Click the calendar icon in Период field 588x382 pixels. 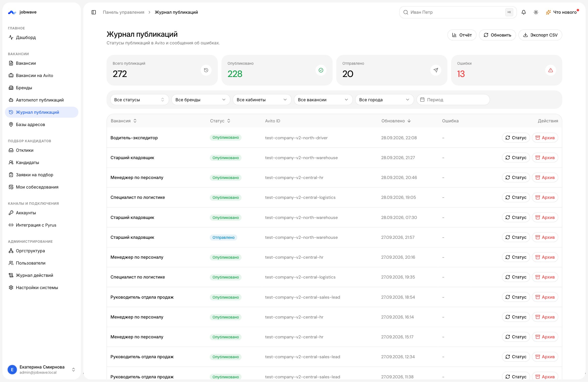coord(422,100)
